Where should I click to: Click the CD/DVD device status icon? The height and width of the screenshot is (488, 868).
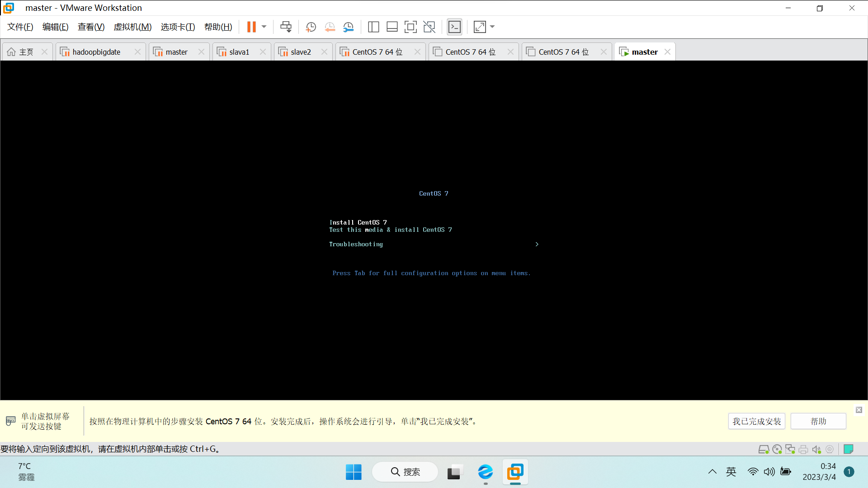pyautogui.click(x=777, y=449)
